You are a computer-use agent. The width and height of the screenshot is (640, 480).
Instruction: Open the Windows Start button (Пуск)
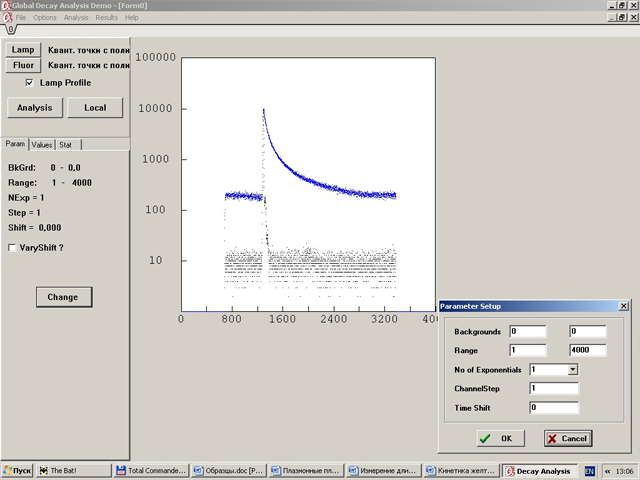(x=17, y=470)
